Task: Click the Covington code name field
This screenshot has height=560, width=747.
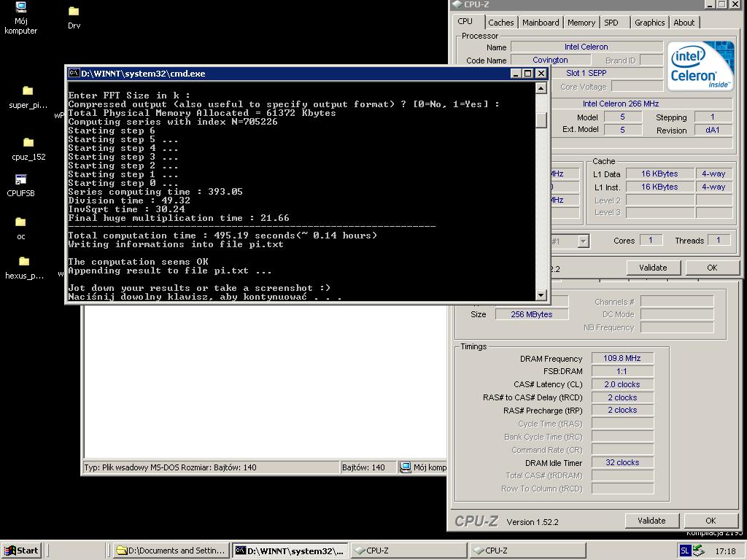Action: click(550, 60)
